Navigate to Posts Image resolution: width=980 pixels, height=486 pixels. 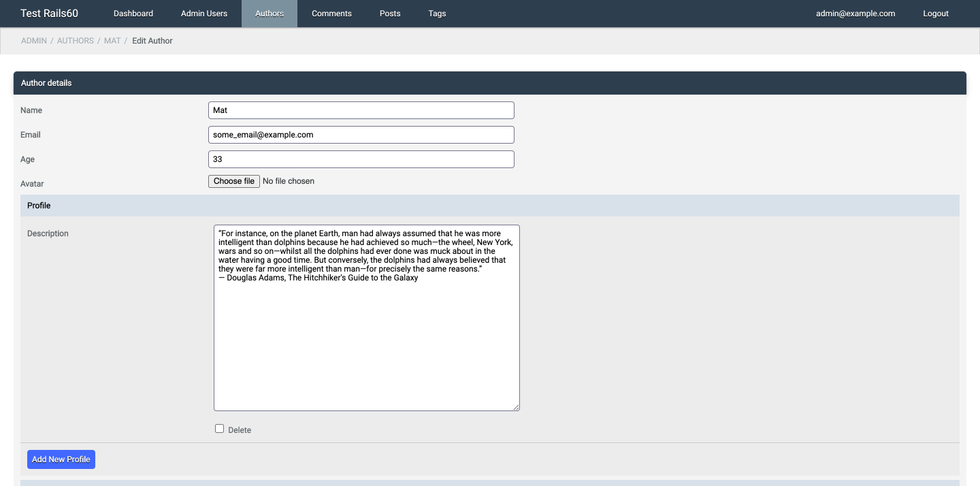[390, 14]
